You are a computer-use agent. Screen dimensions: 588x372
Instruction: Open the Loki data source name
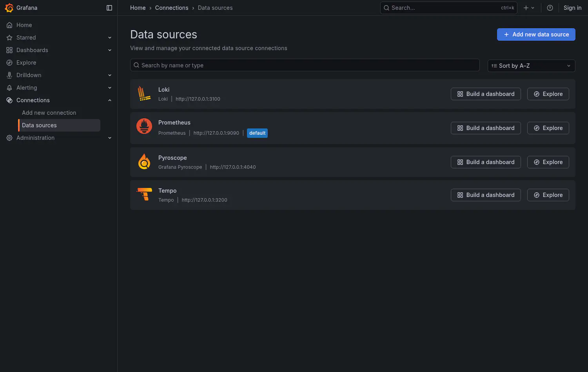[164, 90]
